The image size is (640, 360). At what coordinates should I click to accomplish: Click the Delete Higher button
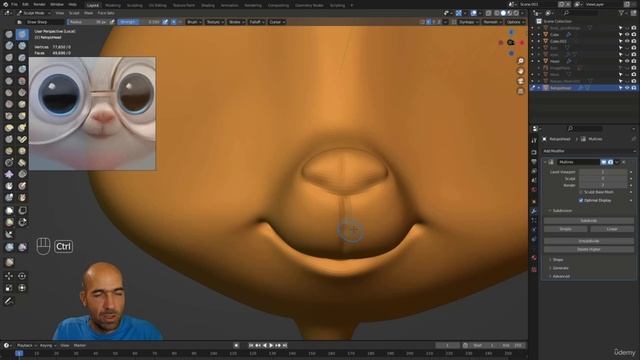tap(589, 249)
